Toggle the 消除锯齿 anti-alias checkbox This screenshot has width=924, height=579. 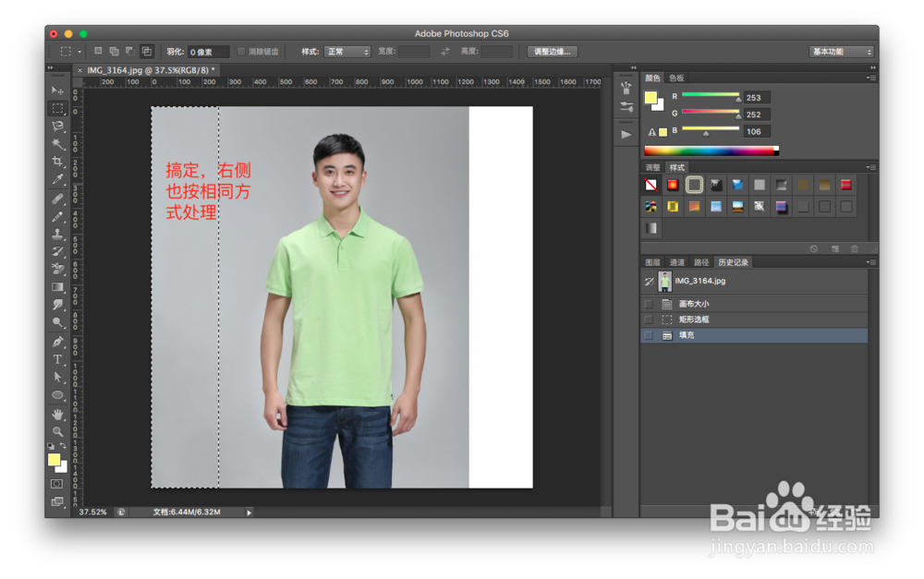[241, 51]
